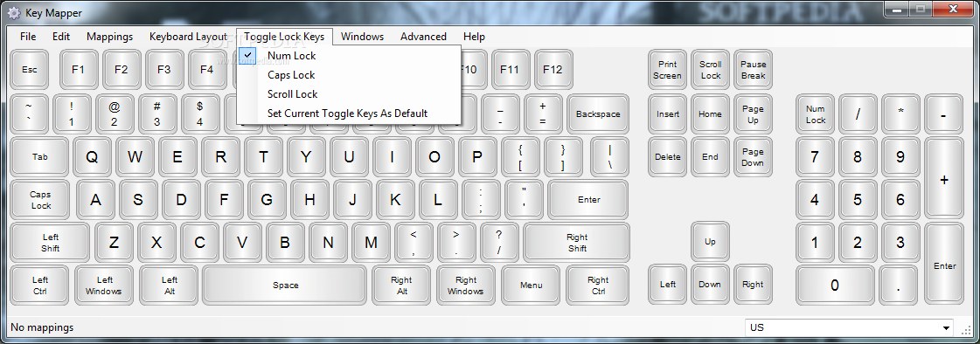980x344 pixels.
Task: Choose Set Current Toggle Keys As Default
Action: [350, 114]
